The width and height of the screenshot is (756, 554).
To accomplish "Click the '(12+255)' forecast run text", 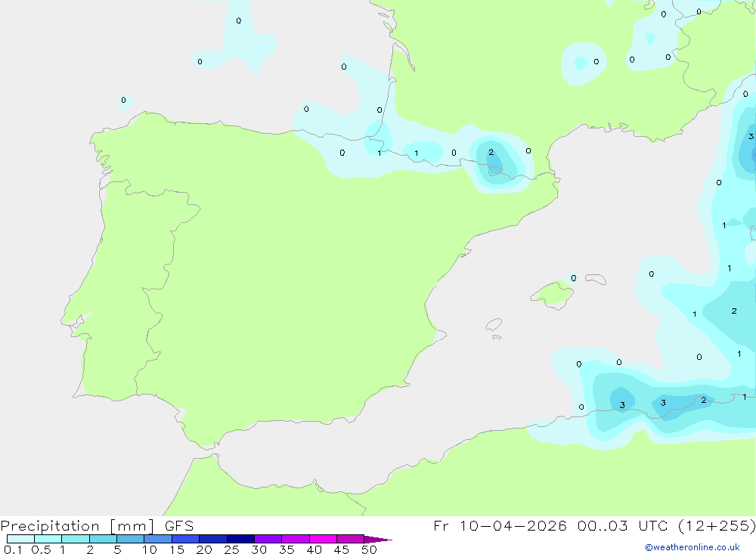I will [717, 525].
